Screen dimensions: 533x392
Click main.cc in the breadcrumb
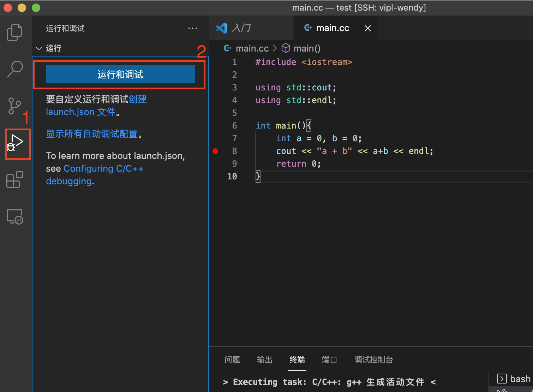coord(252,48)
